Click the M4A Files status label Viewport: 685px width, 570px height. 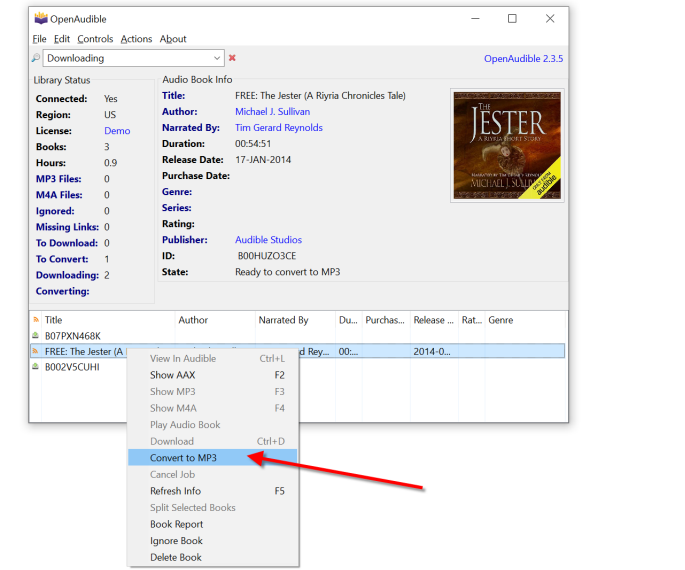[x=59, y=195]
